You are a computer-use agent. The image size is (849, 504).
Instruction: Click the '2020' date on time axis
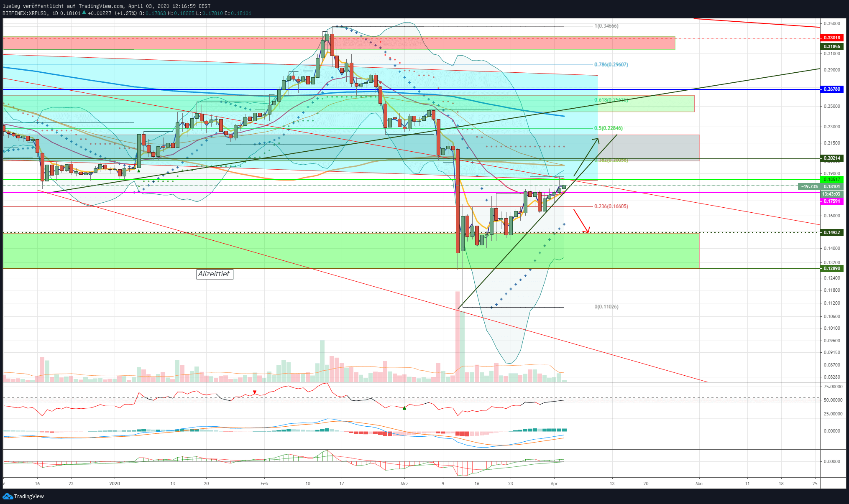pyautogui.click(x=115, y=484)
